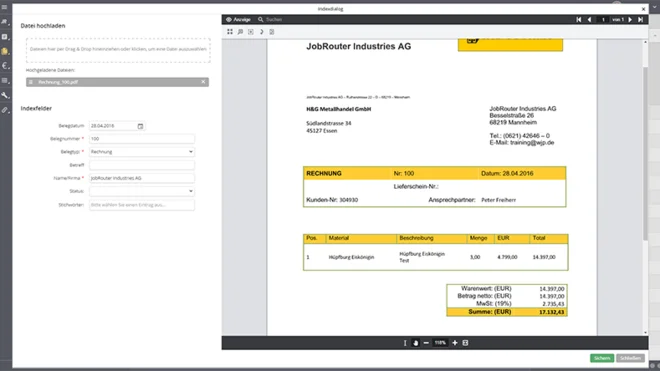Open the magnifier search tool in the toolbar
Viewport: 660px width, 371px height.
point(240,32)
